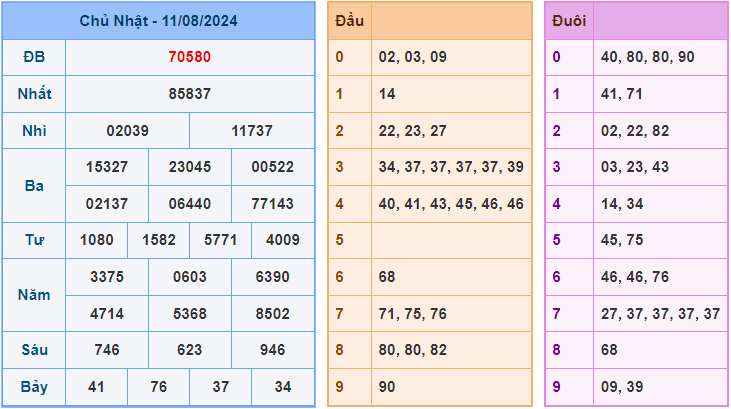Click the Năm row label
This screenshot has height=409, width=731.
coord(34,295)
